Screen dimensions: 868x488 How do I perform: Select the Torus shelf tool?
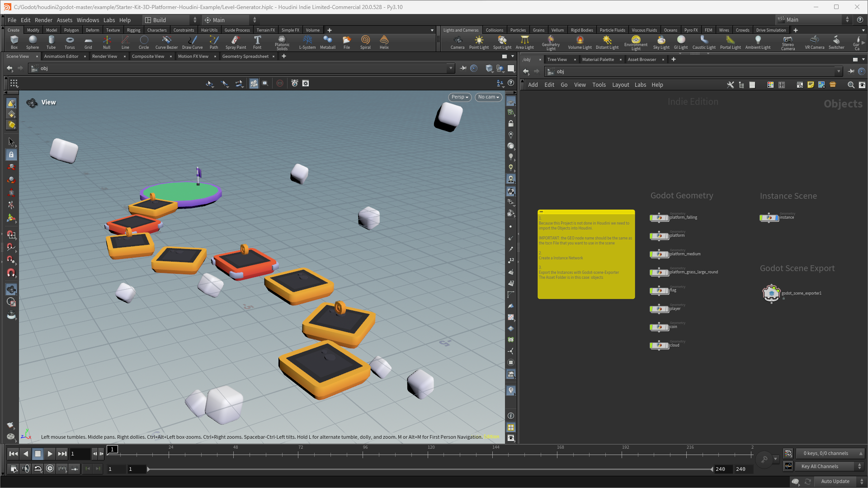(x=70, y=42)
